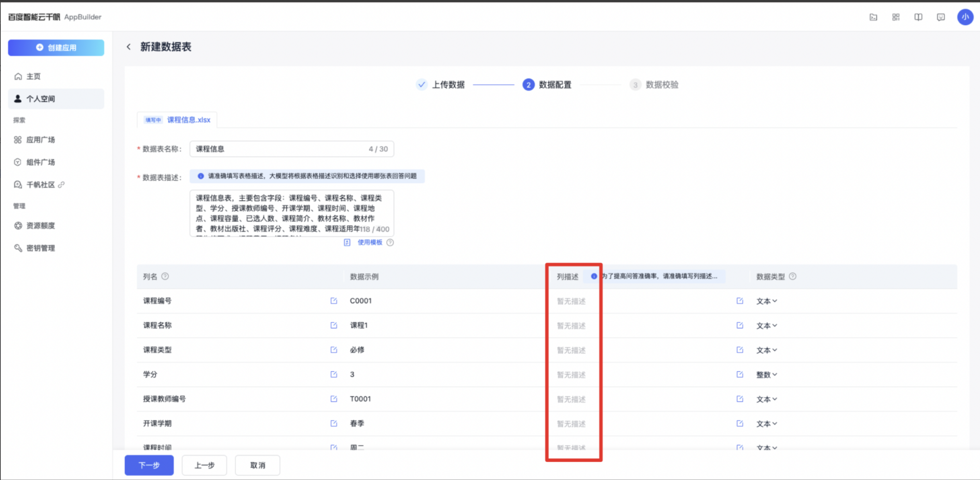Screen dimensions: 980x480
Task: Click the 数据表名称 input field
Action: 292,149
